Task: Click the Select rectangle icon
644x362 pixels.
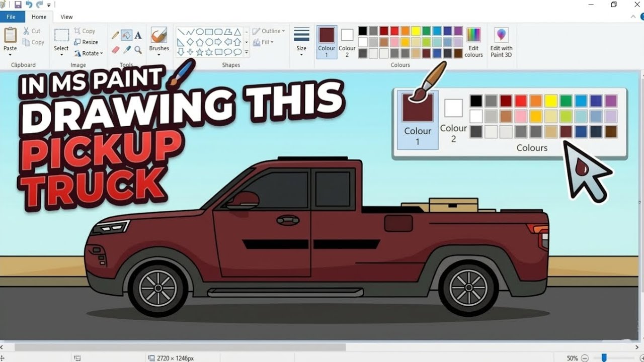Action: (61, 35)
